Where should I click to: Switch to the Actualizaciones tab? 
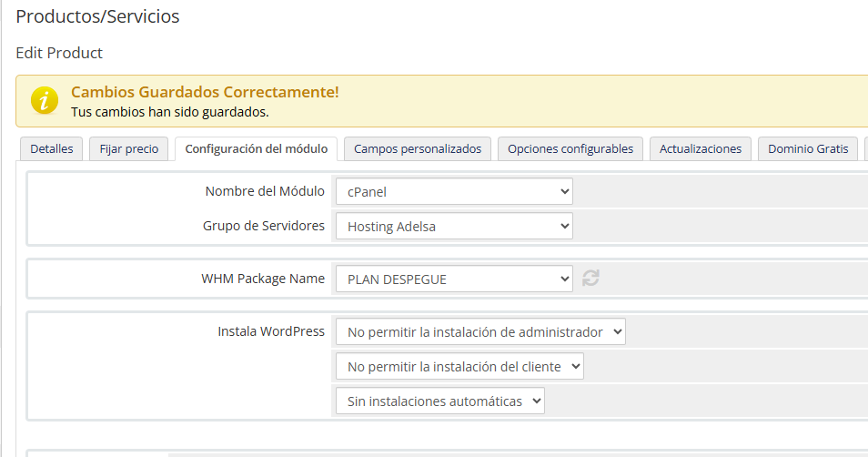(701, 149)
